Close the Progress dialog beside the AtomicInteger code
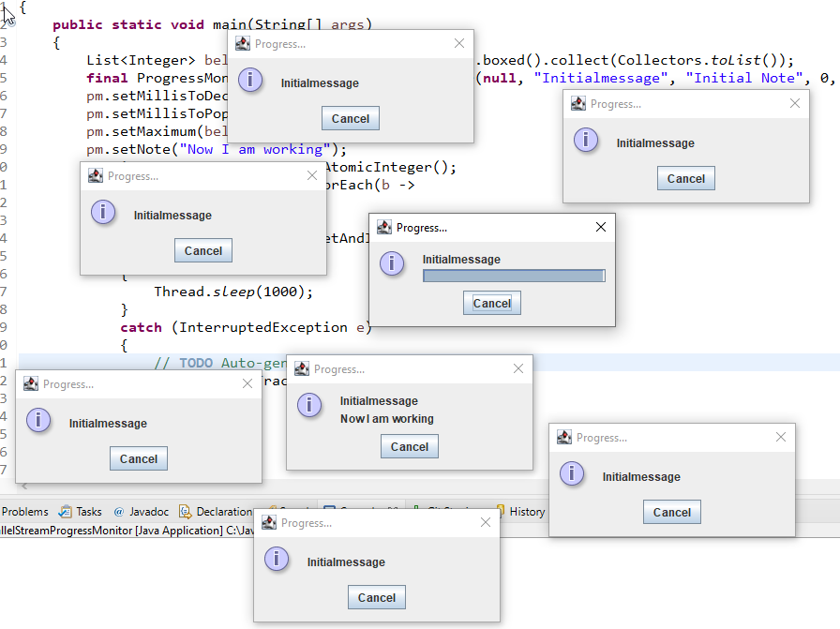840x629 pixels. (x=312, y=175)
